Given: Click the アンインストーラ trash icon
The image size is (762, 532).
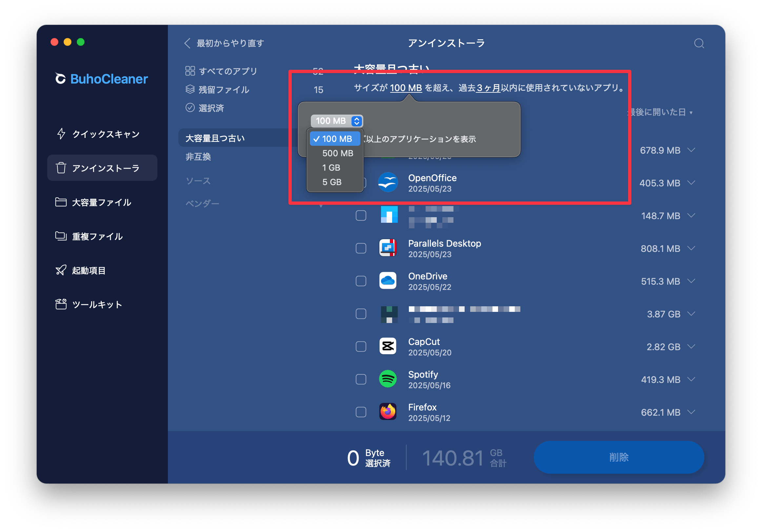Looking at the screenshot, I should [x=61, y=168].
